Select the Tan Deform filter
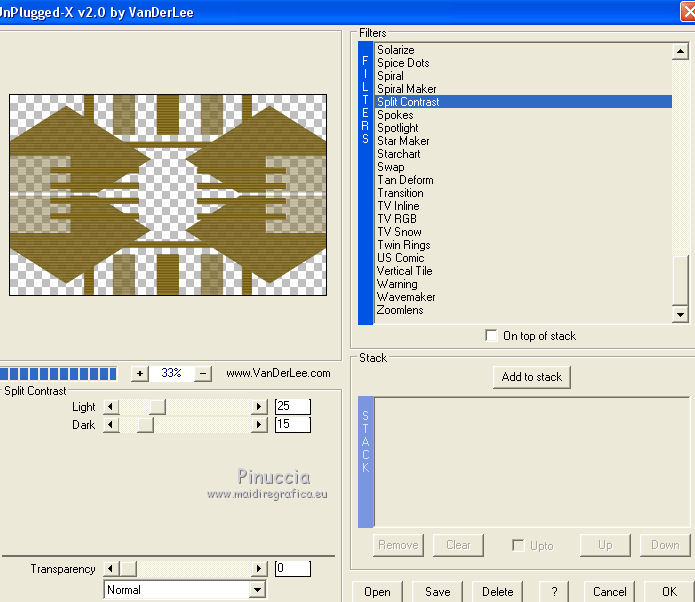 tap(405, 180)
